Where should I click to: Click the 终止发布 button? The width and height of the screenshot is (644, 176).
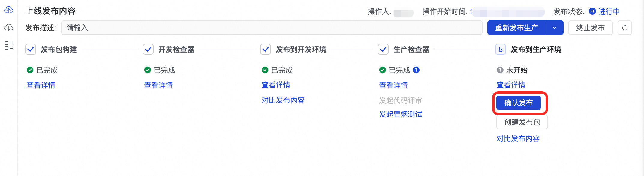coord(590,28)
